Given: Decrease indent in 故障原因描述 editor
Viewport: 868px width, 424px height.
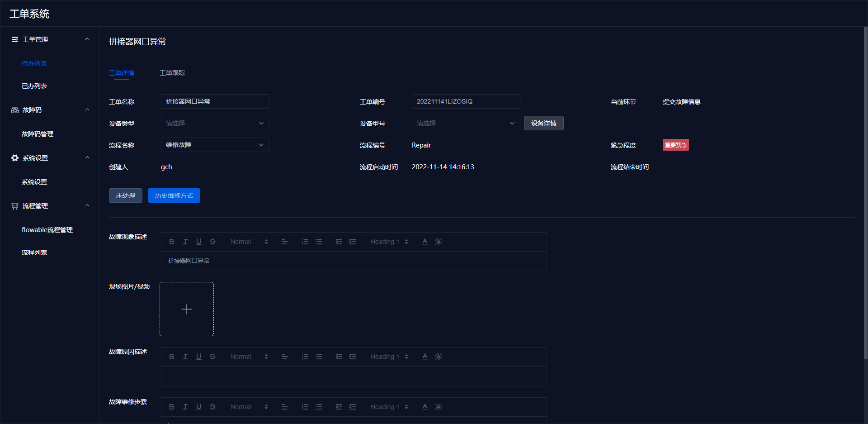Looking at the screenshot, I should (339, 357).
